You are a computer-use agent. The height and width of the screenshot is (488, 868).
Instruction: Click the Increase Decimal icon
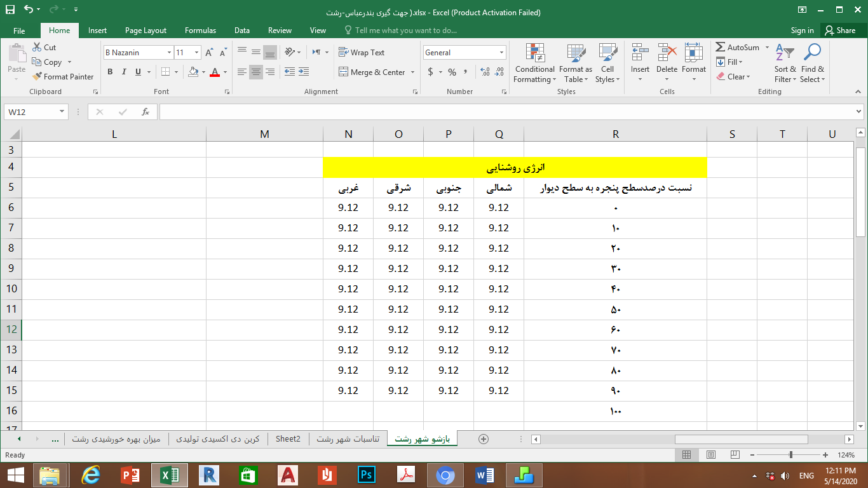(x=485, y=72)
